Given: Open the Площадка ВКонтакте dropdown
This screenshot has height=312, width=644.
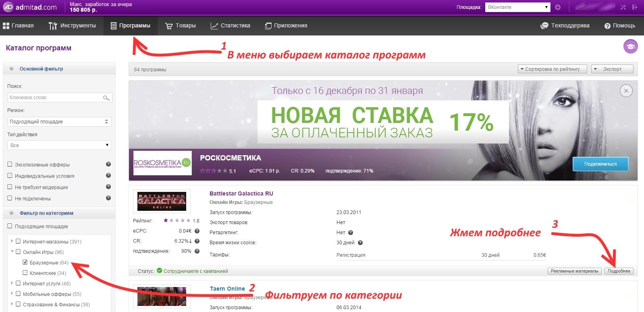Looking at the screenshot, I should 517,7.
